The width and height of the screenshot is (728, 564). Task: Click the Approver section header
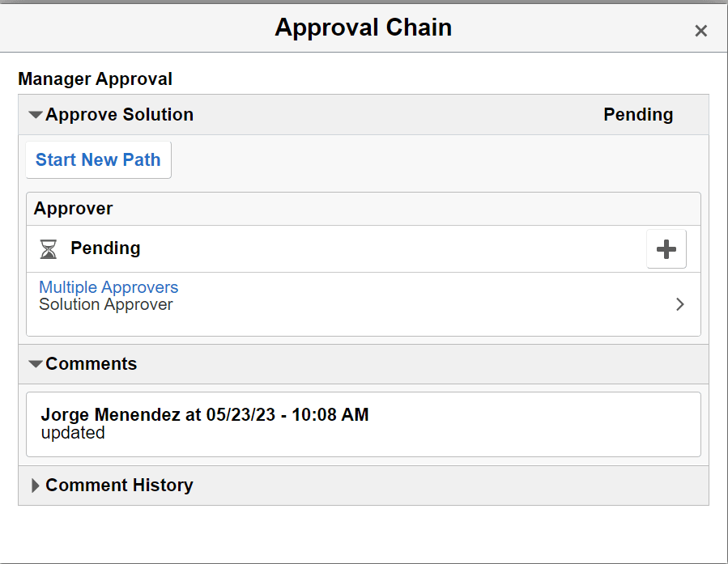pos(73,208)
